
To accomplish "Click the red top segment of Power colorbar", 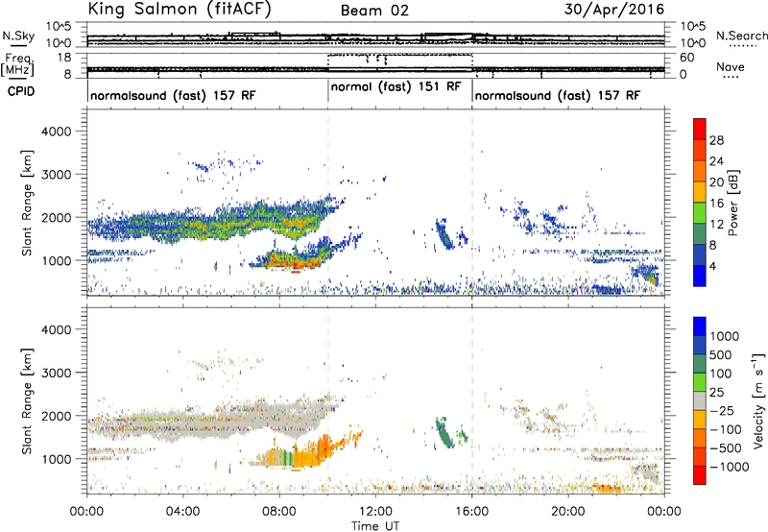I will point(700,129).
